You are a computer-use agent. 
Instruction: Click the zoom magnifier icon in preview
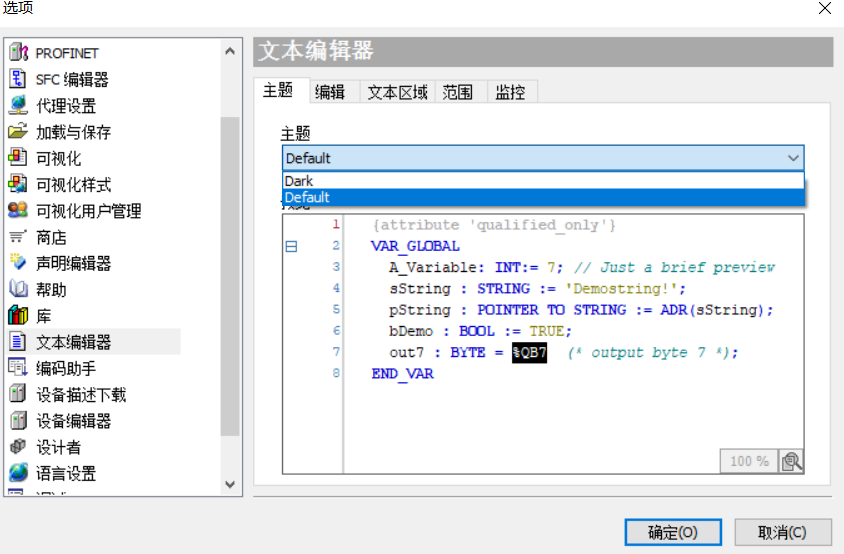pyautogui.click(x=792, y=461)
